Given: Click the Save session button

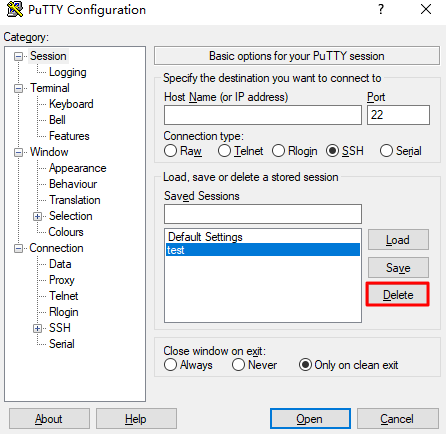Looking at the screenshot, I should [398, 268].
